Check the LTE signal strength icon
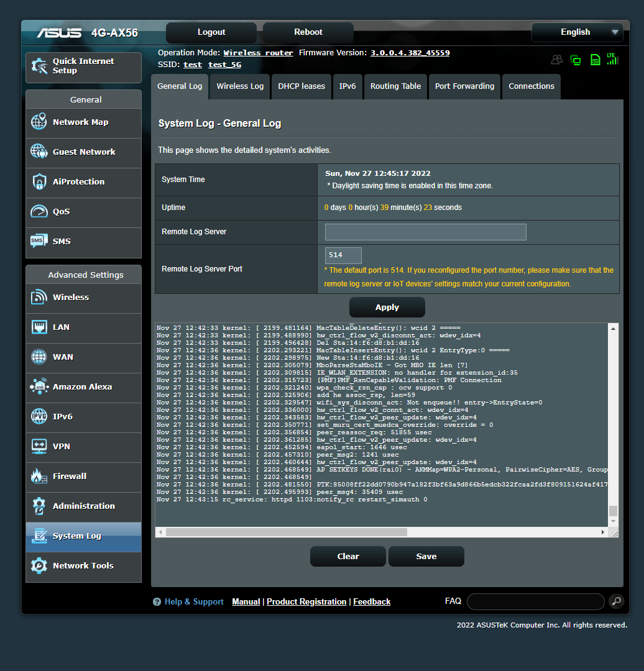644x671 pixels. pos(612,59)
